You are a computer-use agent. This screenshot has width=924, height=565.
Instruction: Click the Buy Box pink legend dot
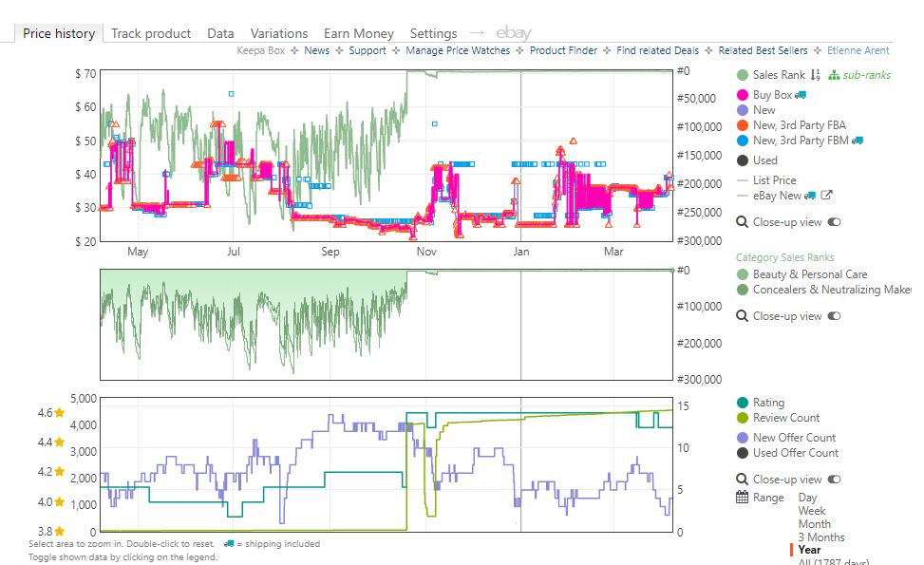[743, 95]
